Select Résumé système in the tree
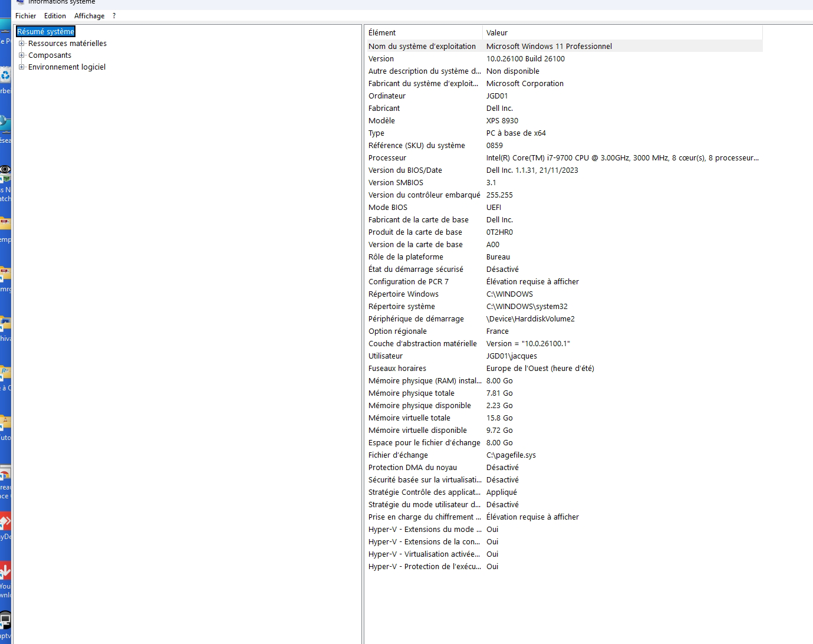This screenshot has height=644, width=813. coord(46,32)
